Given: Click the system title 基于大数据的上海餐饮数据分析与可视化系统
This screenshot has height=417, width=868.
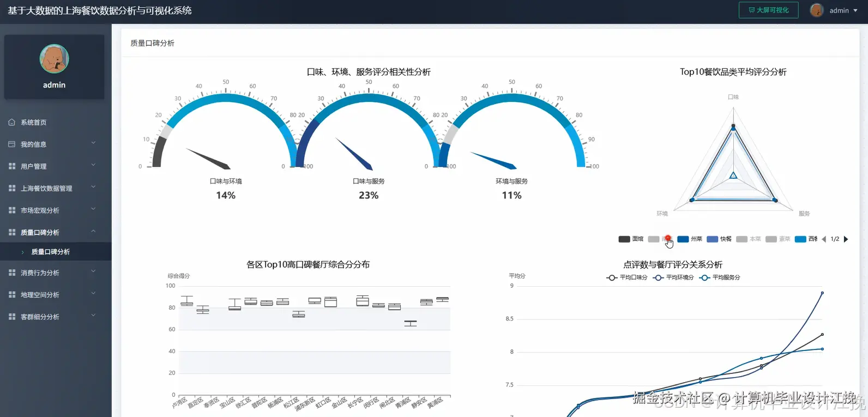Looking at the screenshot, I should click(100, 10).
